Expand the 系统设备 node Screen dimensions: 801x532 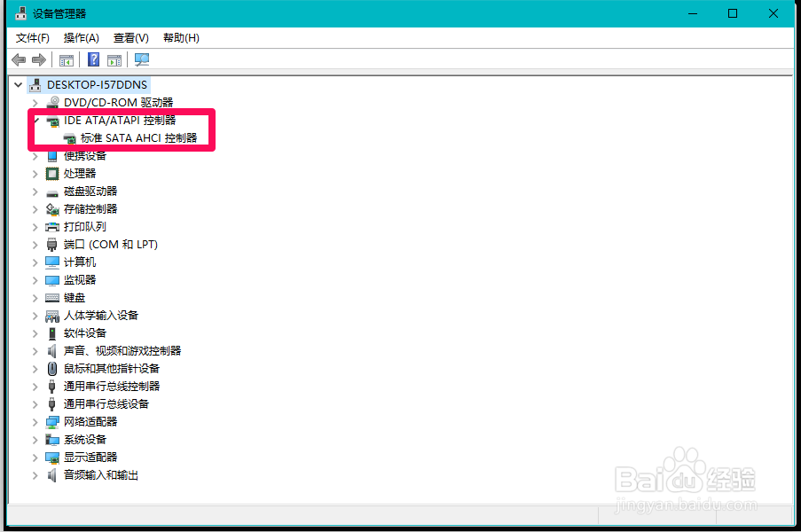35,440
